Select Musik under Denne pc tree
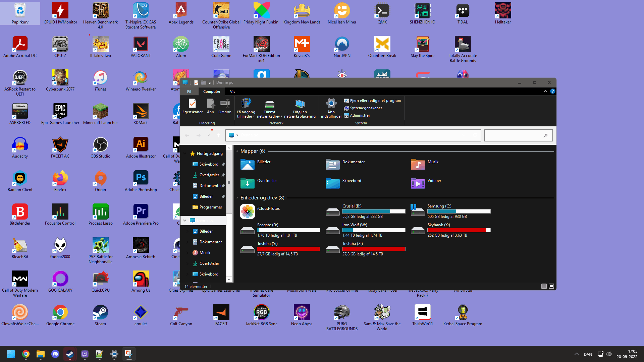 pos(201,253)
